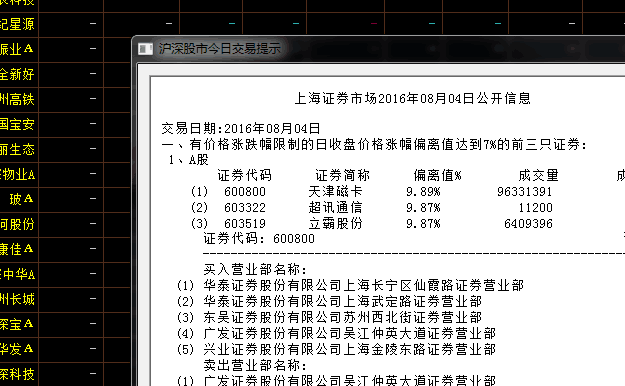625x386 pixels.
Task: Click the 立霸股份 stock name
Action: click(335, 224)
